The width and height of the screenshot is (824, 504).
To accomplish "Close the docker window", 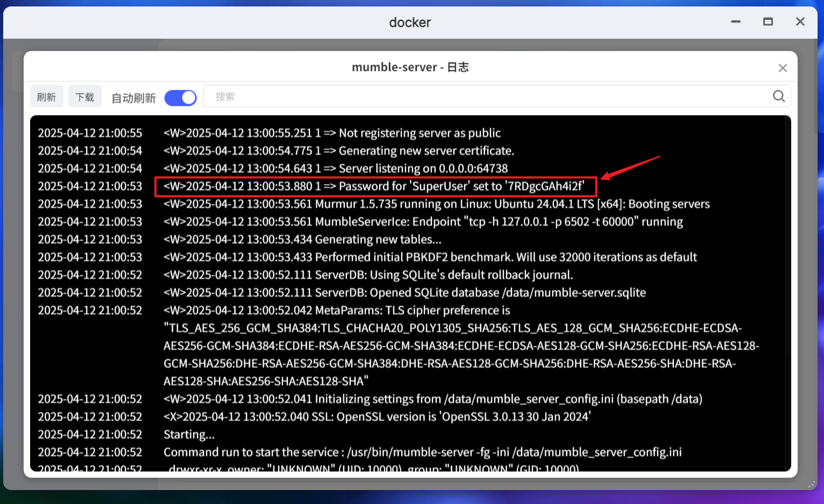I will click(x=800, y=21).
